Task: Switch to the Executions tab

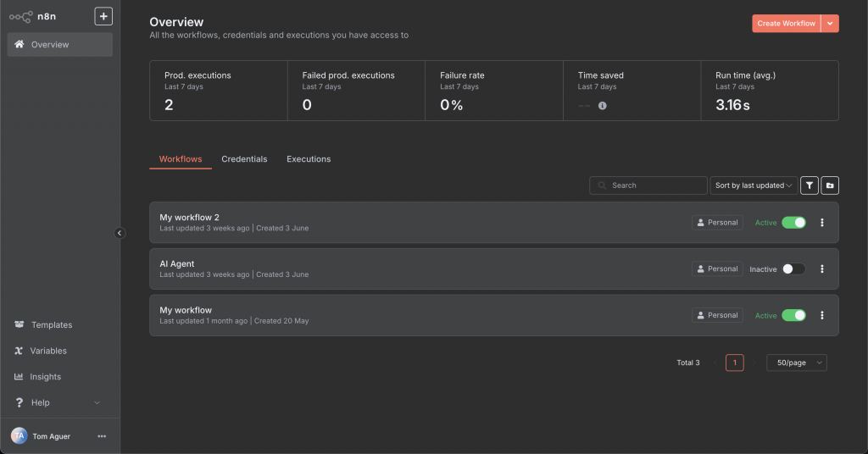Action: pos(309,159)
